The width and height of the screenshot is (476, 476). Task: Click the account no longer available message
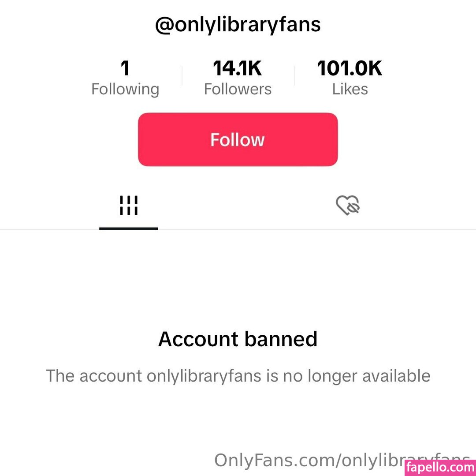(x=238, y=376)
